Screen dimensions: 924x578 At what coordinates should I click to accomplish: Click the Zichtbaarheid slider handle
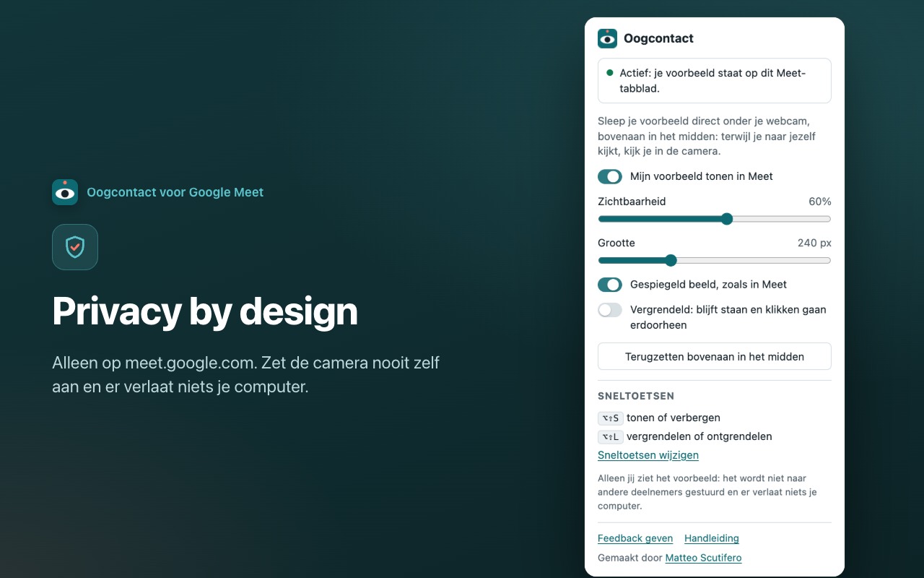click(x=727, y=219)
